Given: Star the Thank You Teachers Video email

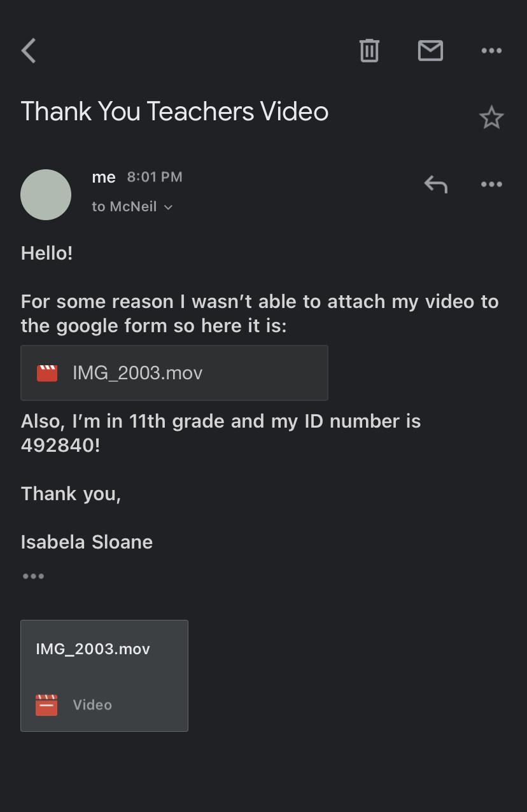Looking at the screenshot, I should tap(491, 118).
